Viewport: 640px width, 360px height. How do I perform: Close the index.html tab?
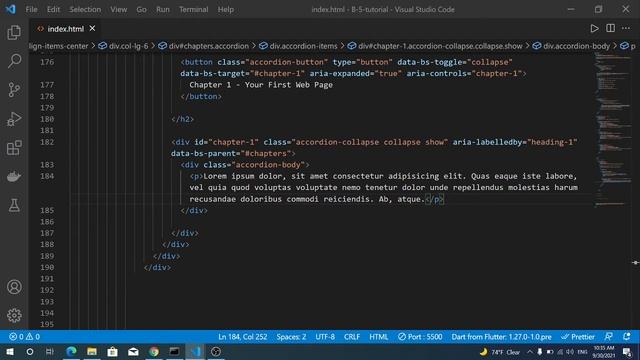point(92,28)
